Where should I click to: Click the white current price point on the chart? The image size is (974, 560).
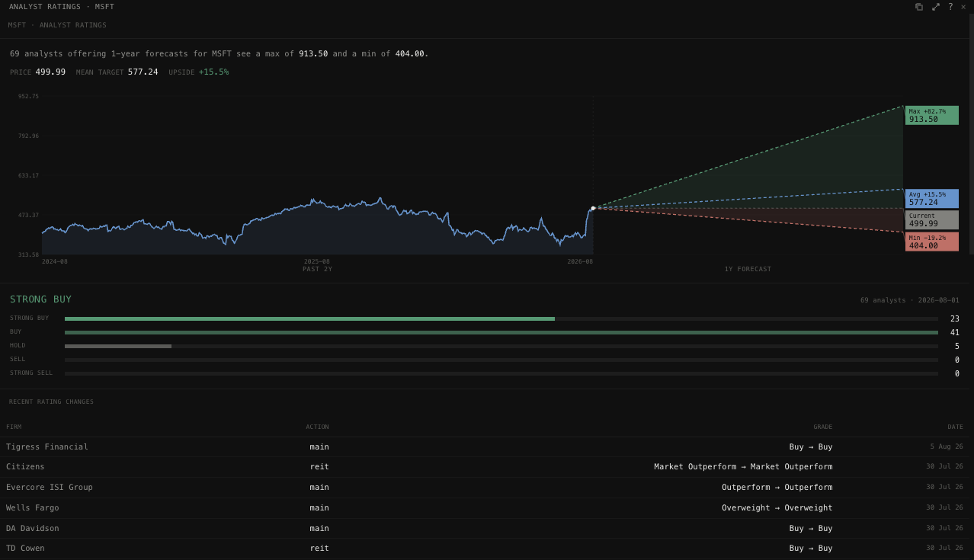point(593,208)
